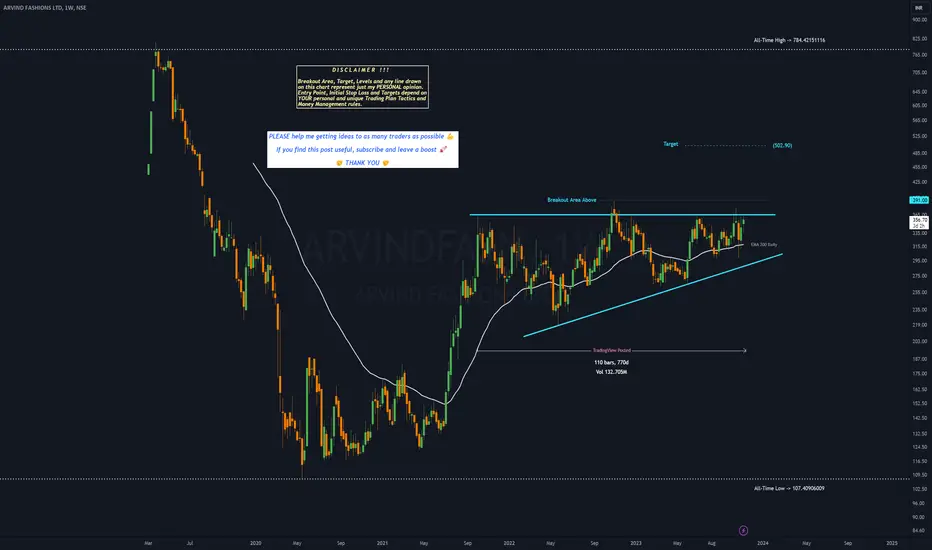Select the DISCLAIMER text box
The height and width of the screenshot is (550, 932).
363,87
